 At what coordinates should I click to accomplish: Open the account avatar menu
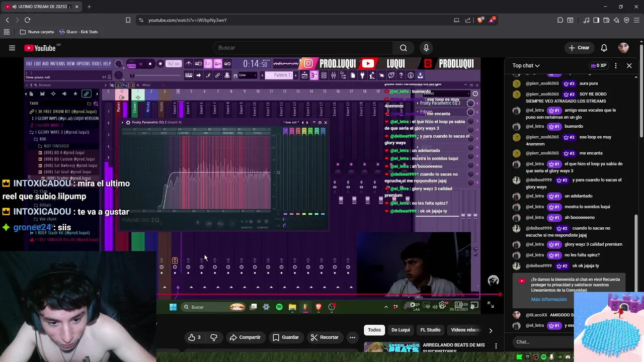pos(623,48)
